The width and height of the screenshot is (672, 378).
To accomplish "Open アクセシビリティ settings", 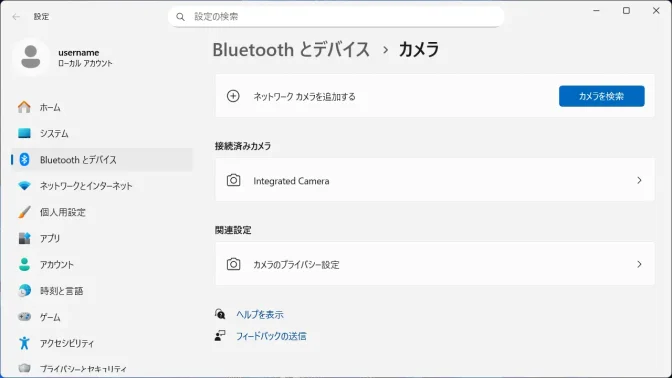I will click(102, 343).
